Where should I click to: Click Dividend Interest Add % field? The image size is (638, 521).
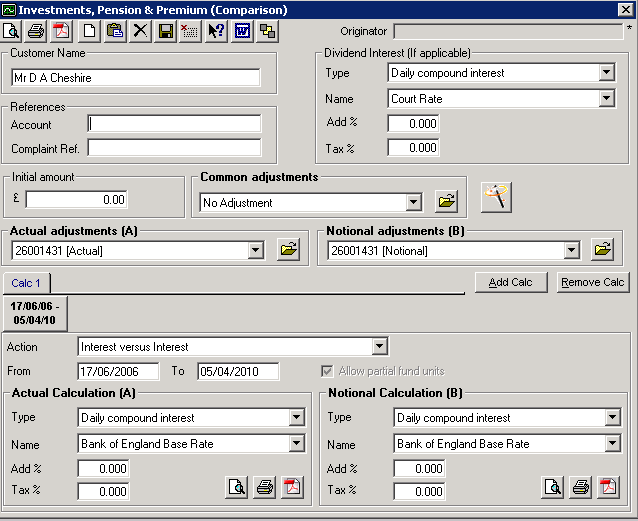[413, 123]
